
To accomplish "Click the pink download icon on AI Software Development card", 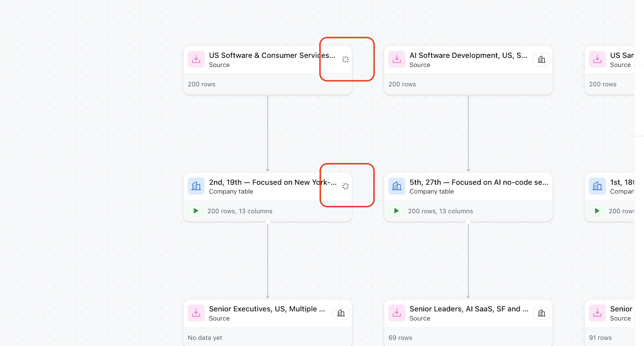I will 397,60.
